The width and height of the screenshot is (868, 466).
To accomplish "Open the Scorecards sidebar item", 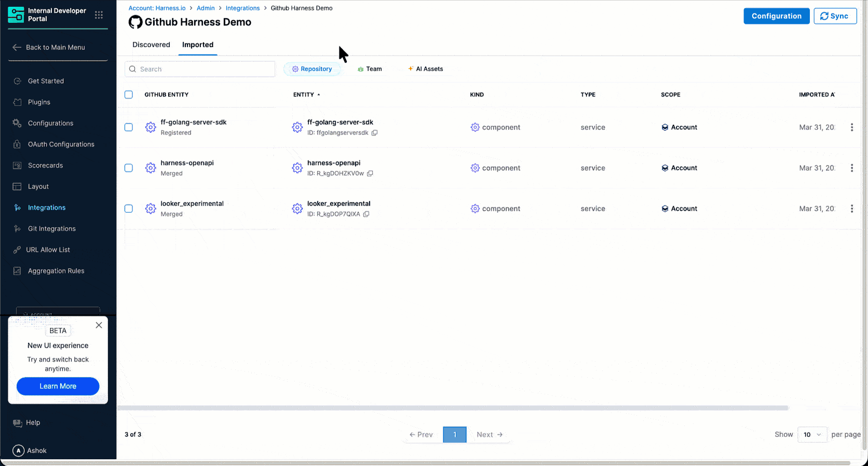I will tap(45, 166).
